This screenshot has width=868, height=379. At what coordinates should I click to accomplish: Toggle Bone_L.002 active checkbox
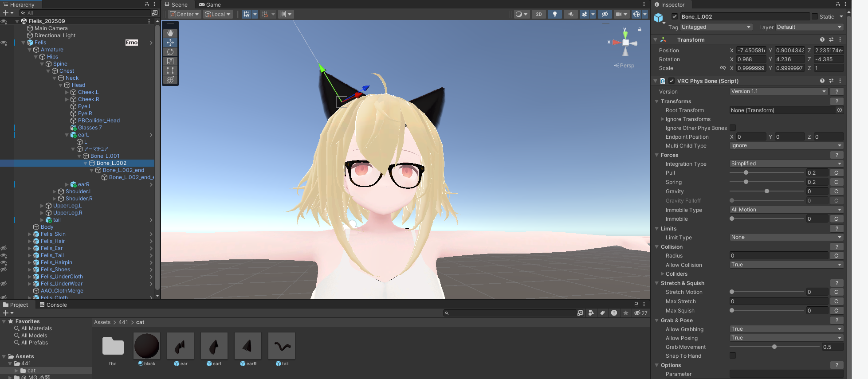675,17
